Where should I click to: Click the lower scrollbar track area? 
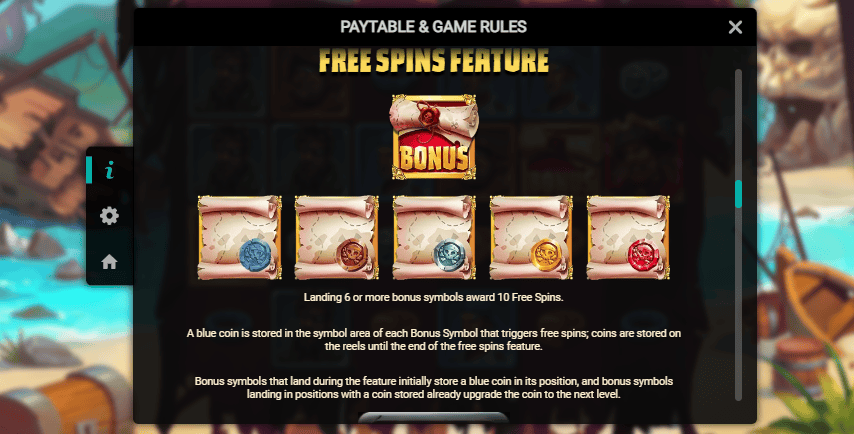[739, 304]
